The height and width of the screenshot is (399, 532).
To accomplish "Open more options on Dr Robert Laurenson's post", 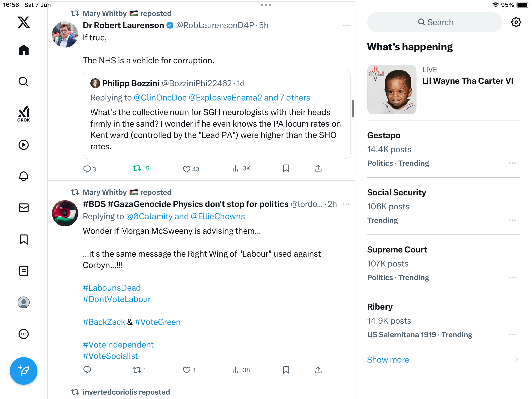I will coord(346,25).
